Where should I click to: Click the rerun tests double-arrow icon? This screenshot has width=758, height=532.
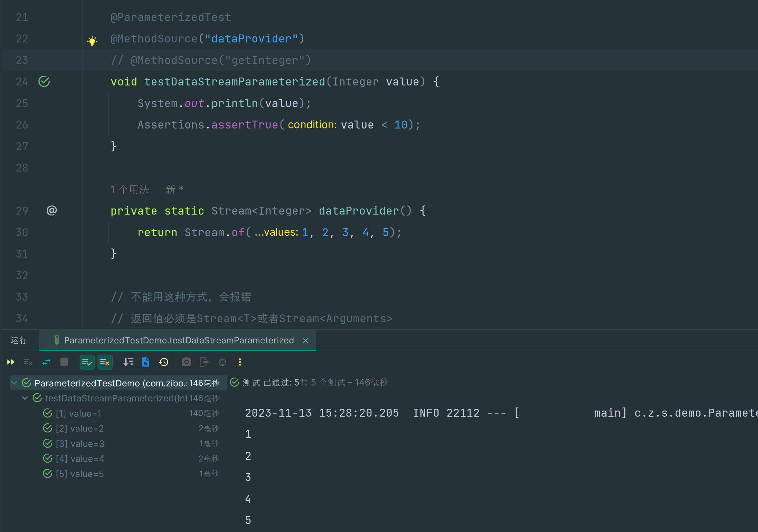coord(11,362)
